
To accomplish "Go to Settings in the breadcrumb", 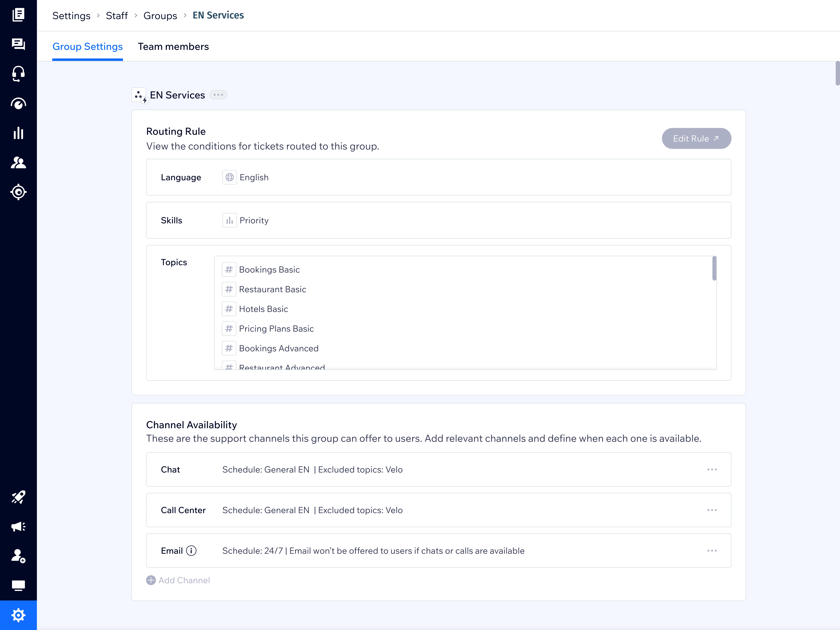I will point(71,16).
